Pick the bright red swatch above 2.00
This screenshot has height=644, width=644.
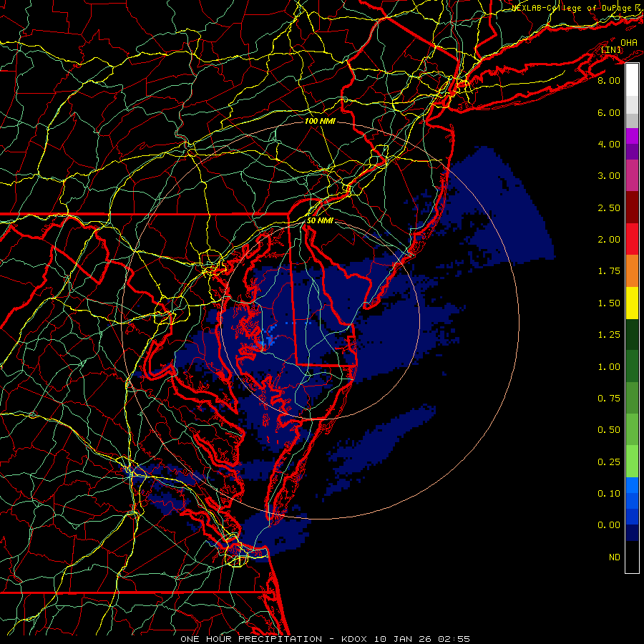(632, 239)
